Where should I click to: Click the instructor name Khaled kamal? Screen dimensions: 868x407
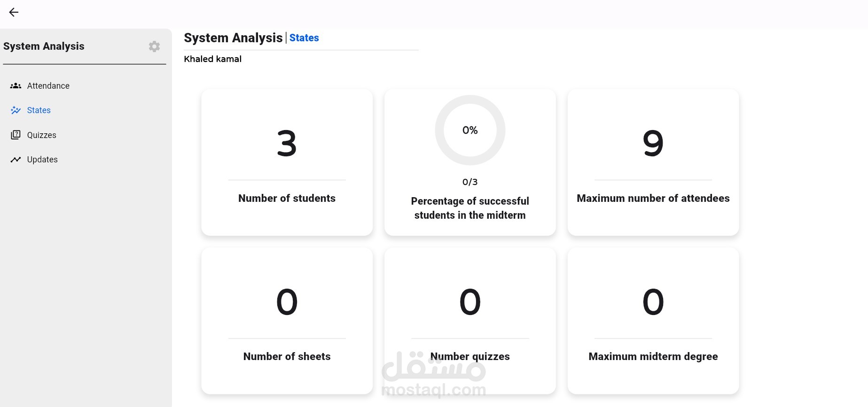[212, 59]
